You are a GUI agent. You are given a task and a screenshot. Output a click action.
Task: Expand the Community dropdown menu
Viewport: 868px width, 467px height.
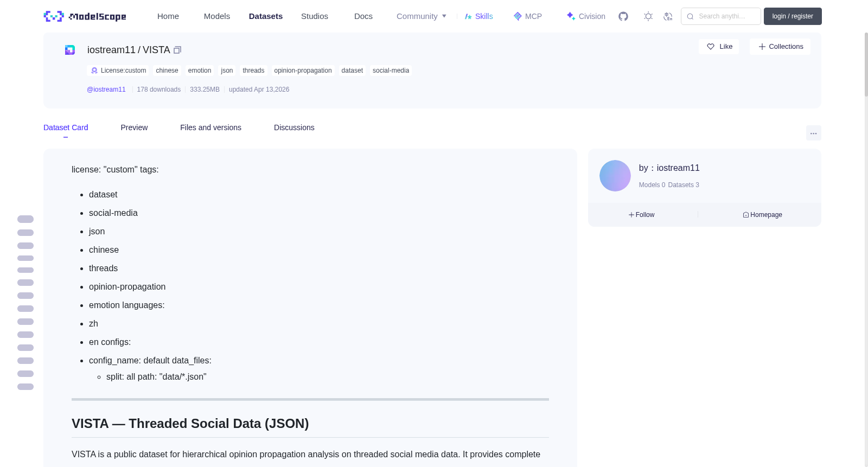(x=422, y=16)
